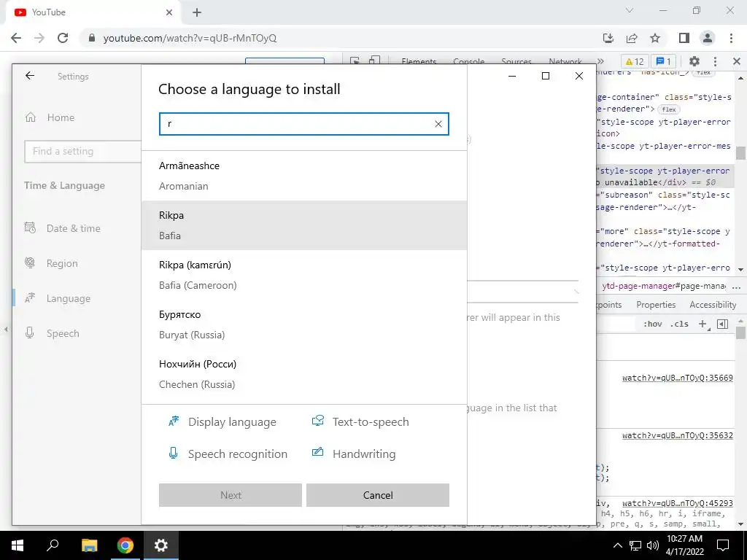This screenshot has width=747, height=560.
Task: Open volume control in system tray
Action: click(653, 545)
